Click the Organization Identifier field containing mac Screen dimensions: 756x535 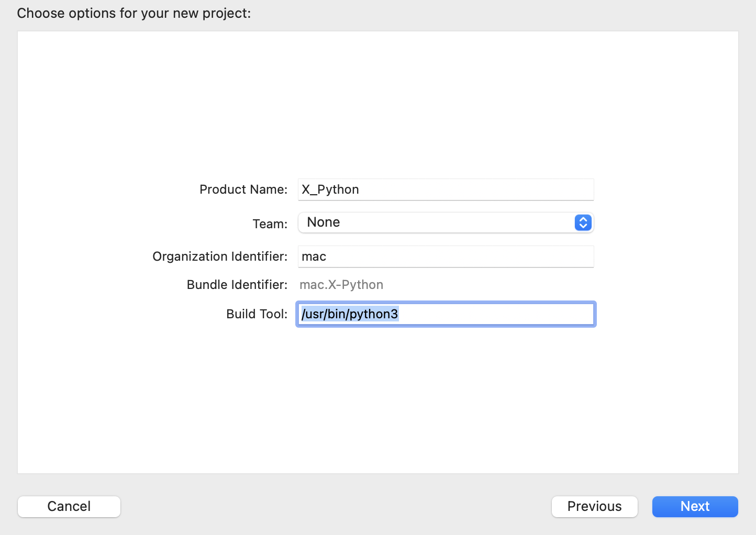pos(446,257)
